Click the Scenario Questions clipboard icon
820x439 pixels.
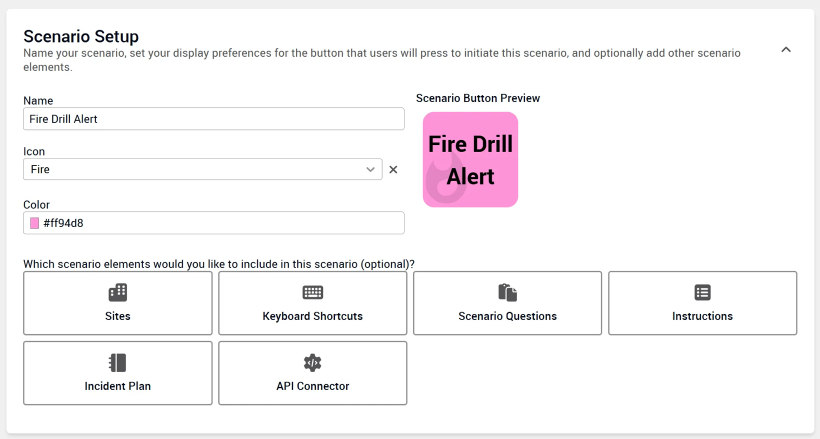(x=508, y=292)
